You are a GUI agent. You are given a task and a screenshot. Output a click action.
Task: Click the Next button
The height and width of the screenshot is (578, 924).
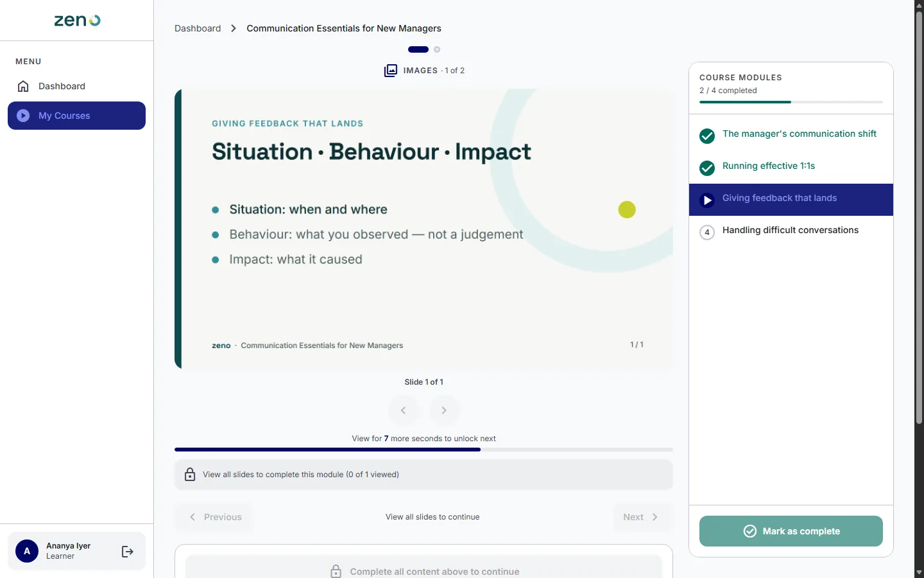tap(642, 517)
